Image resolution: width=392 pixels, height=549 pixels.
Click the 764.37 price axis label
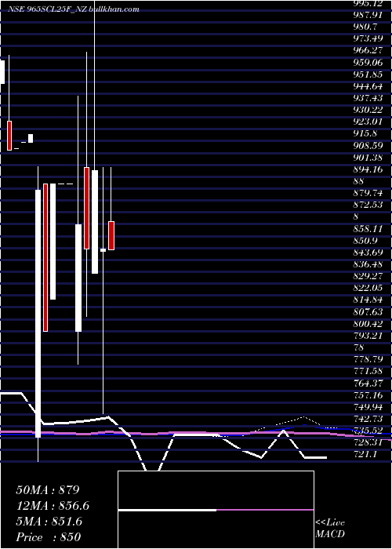368,383
